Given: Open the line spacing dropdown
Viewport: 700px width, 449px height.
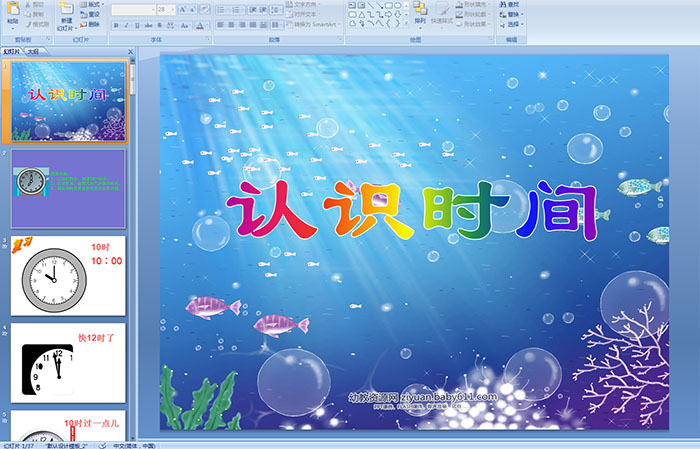Looking at the screenshot, I should coord(277,9).
